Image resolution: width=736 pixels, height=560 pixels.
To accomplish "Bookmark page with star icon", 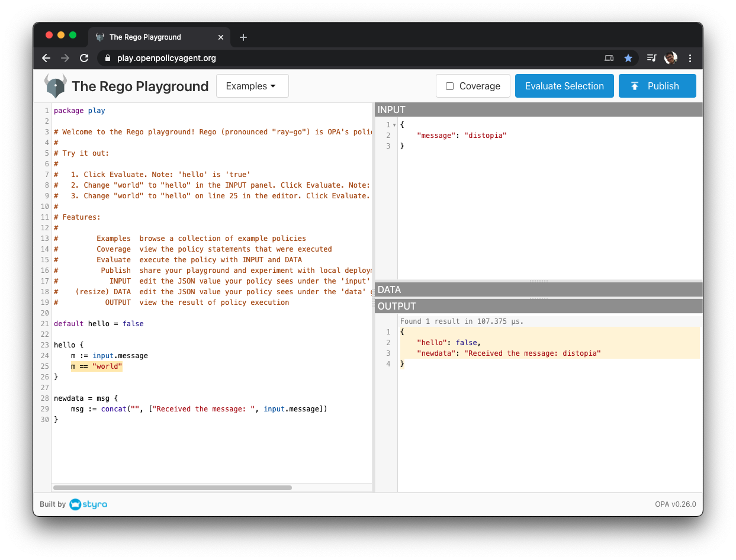I will tap(628, 58).
